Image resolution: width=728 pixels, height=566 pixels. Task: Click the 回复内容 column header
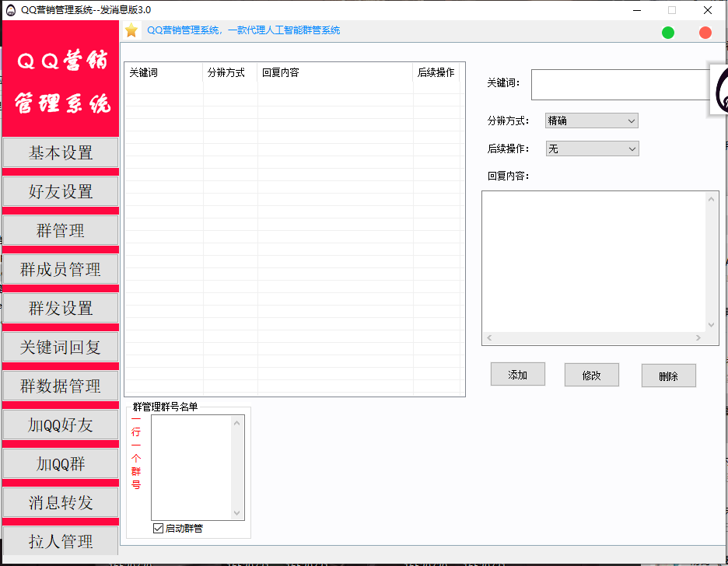click(334, 73)
